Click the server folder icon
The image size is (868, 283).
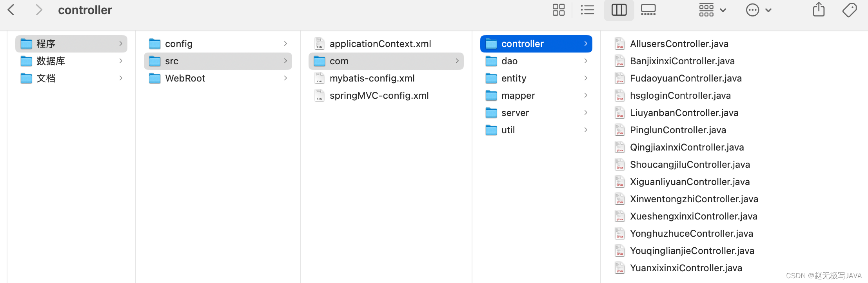[x=491, y=112]
